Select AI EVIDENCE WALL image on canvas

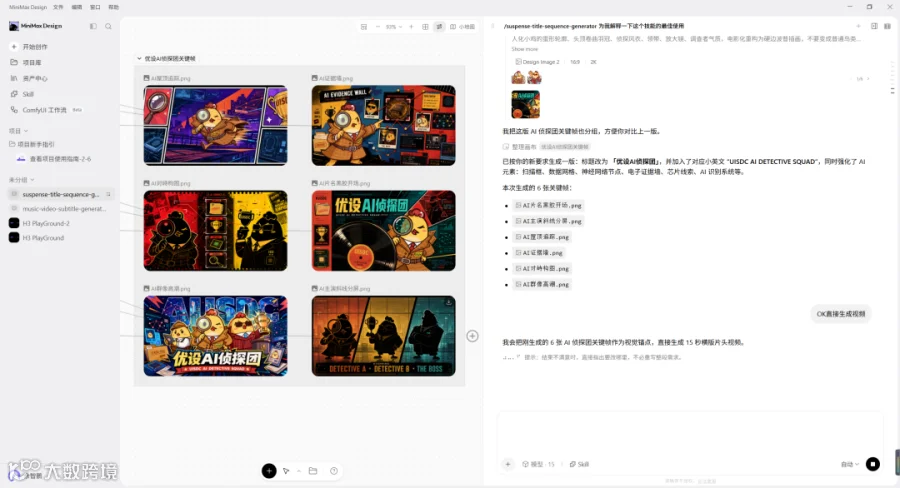(x=383, y=125)
